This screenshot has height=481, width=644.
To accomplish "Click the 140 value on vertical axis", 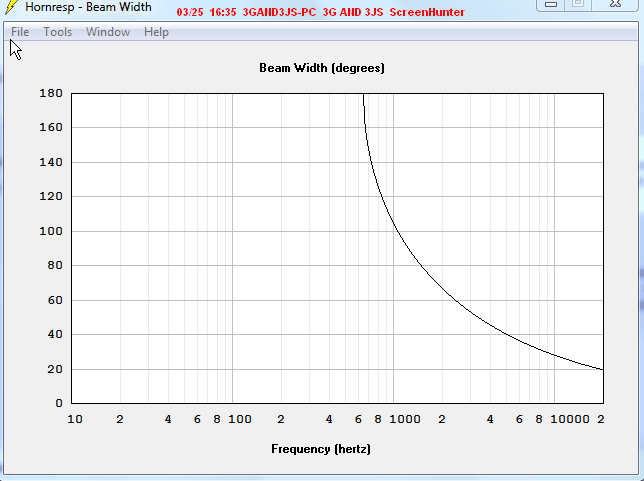I will tap(51, 162).
